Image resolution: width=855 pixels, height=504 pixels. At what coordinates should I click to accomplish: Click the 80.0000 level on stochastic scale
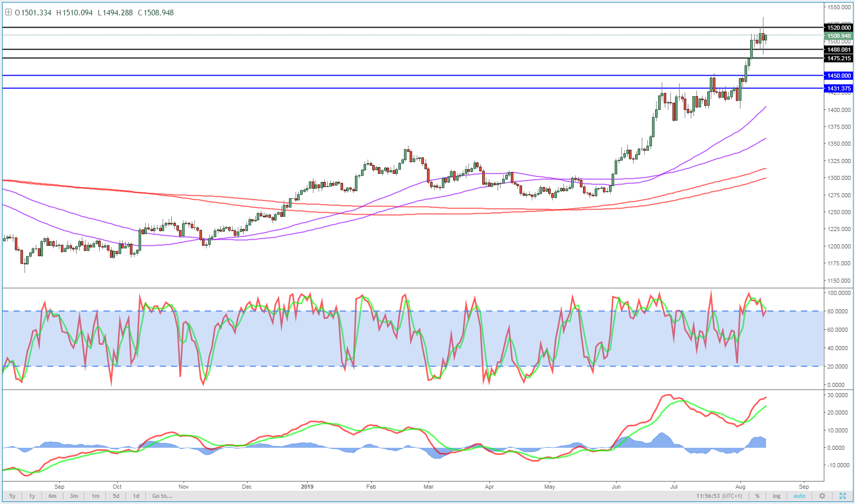tap(839, 311)
